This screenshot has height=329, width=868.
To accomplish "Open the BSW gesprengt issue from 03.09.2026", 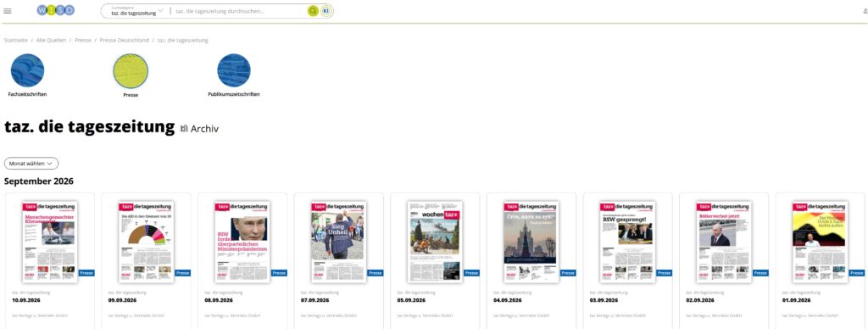I will pyautogui.click(x=628, y=242).
